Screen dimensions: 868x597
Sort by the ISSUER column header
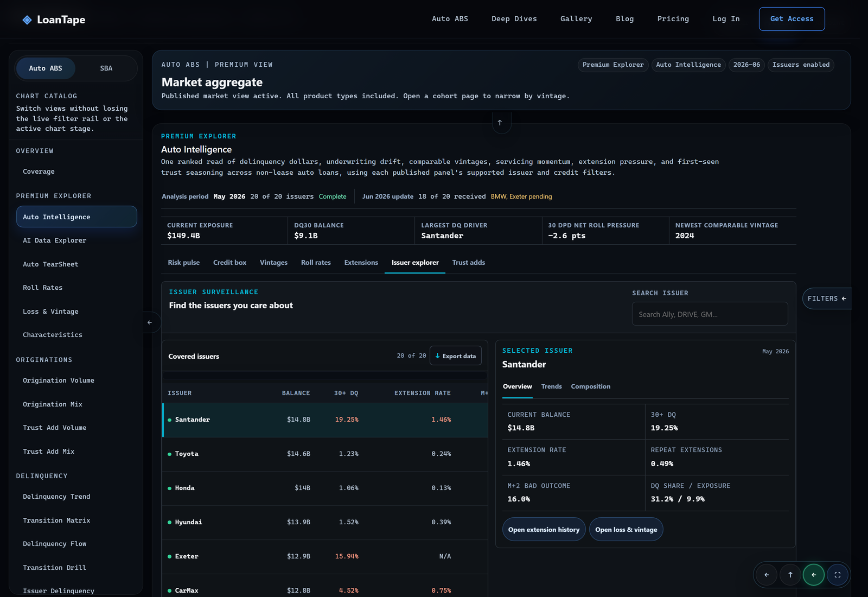click(180, 393)
